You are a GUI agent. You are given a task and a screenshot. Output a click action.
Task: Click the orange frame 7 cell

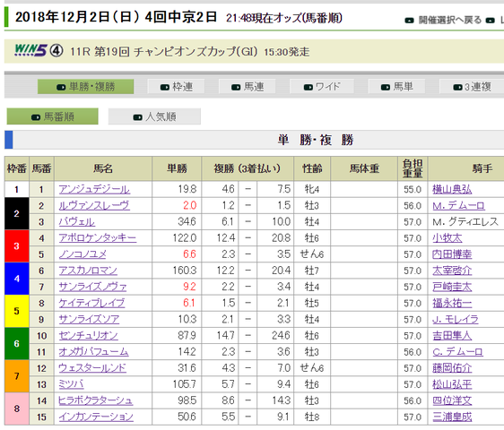[17, 376]
